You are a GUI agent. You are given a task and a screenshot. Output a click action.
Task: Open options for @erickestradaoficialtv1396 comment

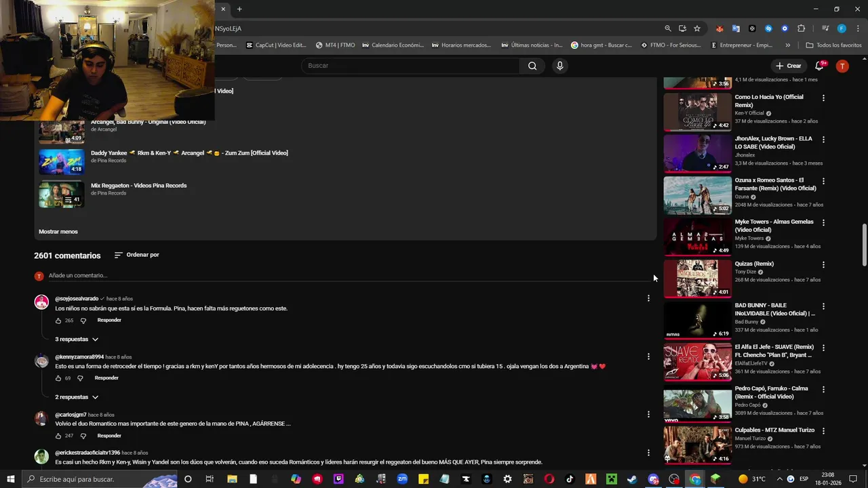click(x=648, y=453)
